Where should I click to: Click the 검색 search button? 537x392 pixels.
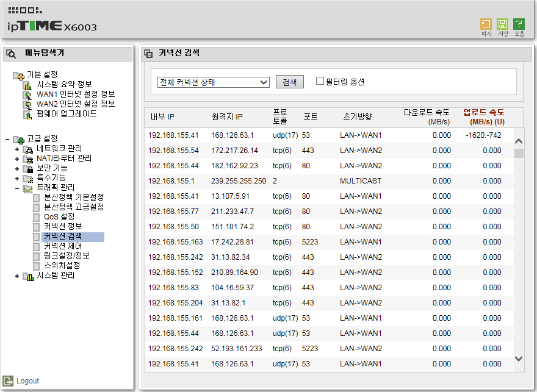coord(290,82)
